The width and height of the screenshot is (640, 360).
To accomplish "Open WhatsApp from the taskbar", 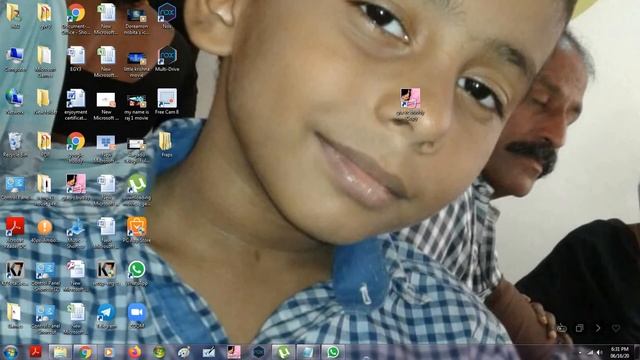I will click(x=333, y=352).
